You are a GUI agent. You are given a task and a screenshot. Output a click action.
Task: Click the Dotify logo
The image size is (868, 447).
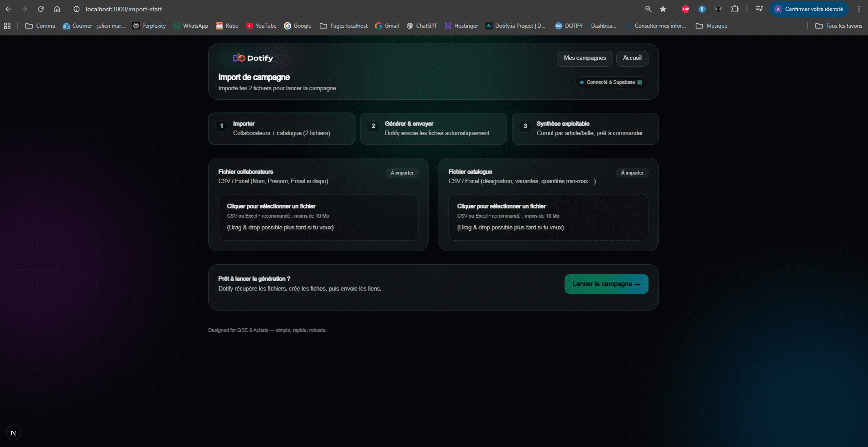[253, 58]
